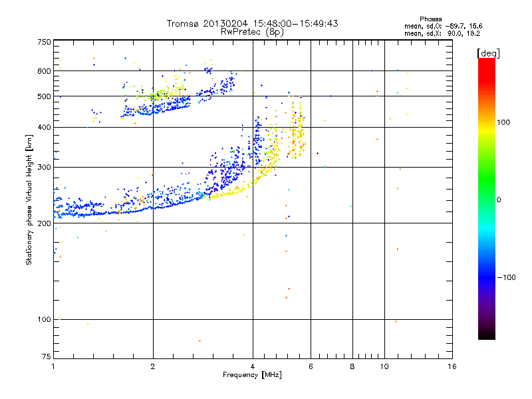Click the x-axis tick label '1'
Viewport: 532px width, 399px height.
[53, 366]
